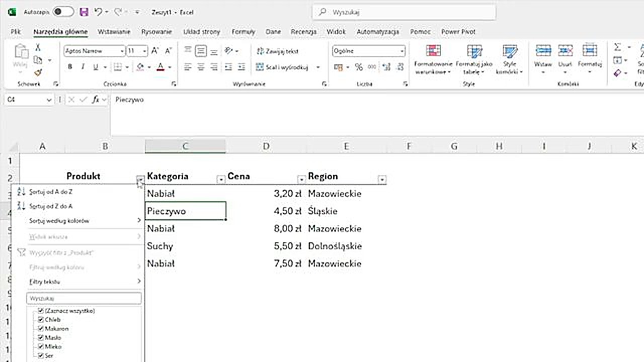This screenshot has height=362, width=644.
Task: Open the Kategoria column filter dropdown
Action: 221,179
